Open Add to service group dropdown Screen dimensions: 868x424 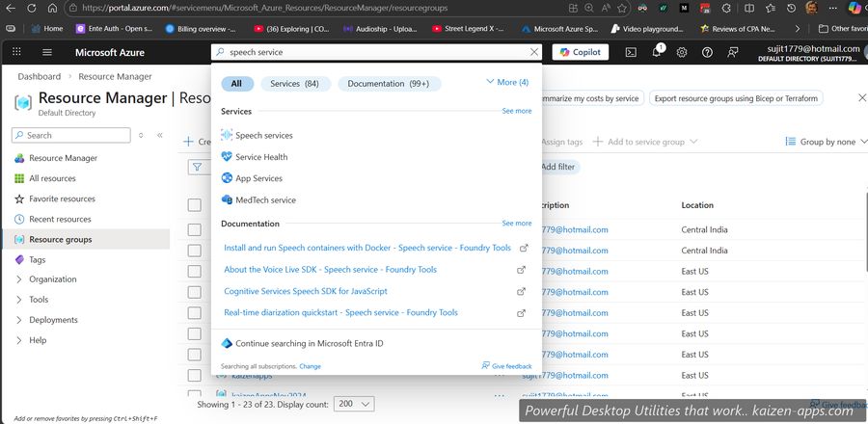pos(645,142)
